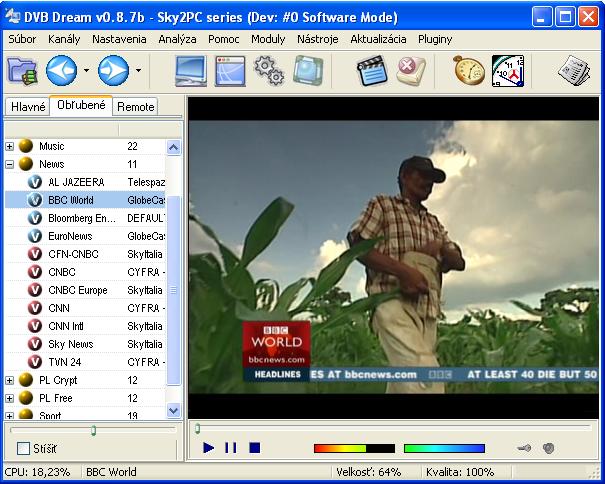605x484 pixels.
Task: Play the stream with the play button
Action: [x=208, y=448]
